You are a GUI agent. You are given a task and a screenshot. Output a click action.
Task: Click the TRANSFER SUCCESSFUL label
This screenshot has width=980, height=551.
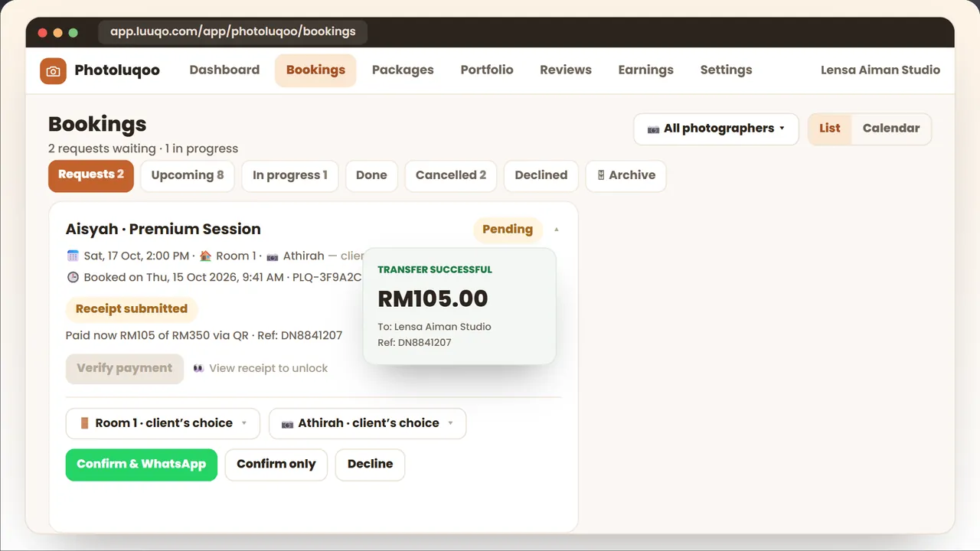click(x=435, y=270)
